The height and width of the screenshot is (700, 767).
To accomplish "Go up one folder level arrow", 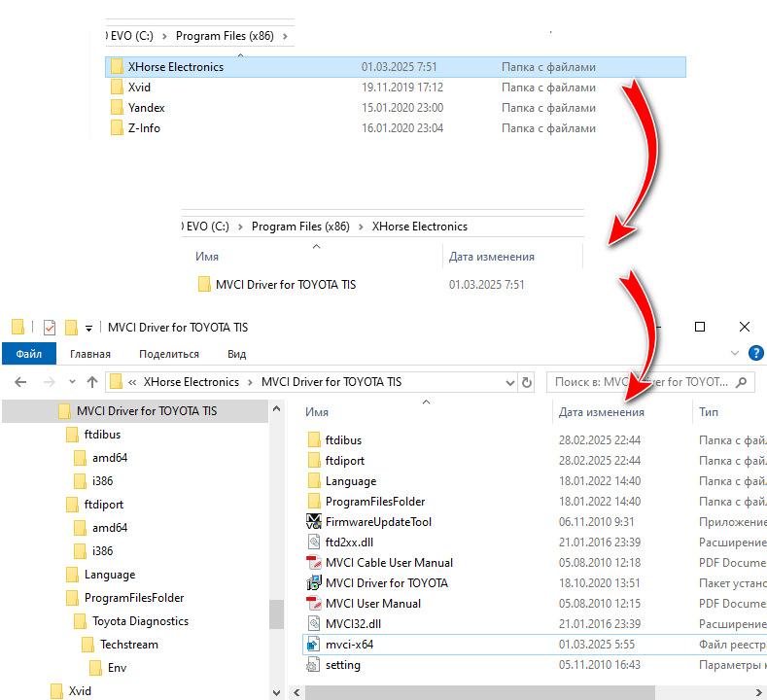I will (92, 382).
